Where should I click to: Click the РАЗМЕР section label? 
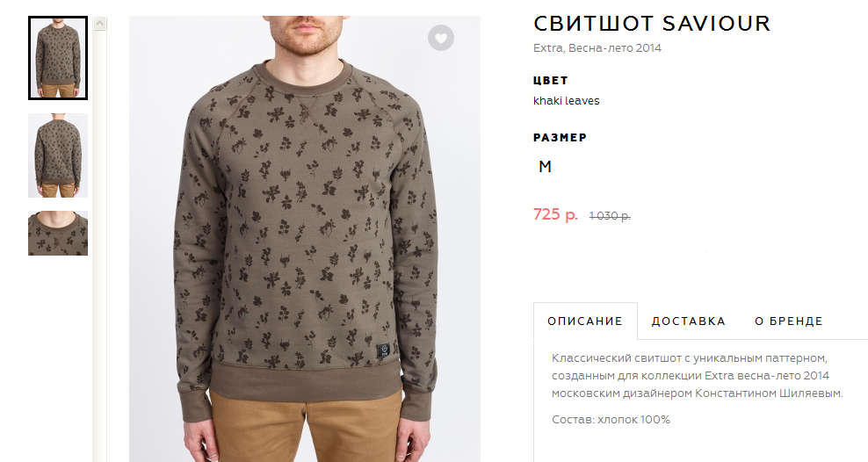(560, 138)
